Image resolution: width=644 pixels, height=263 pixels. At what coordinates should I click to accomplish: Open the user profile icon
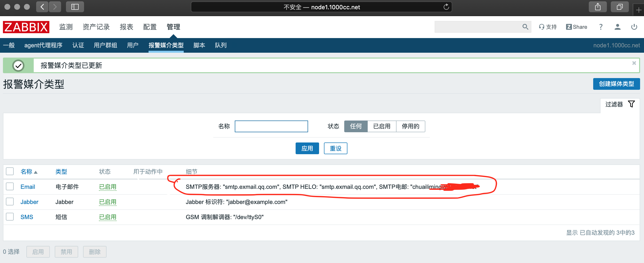[617, 27]
